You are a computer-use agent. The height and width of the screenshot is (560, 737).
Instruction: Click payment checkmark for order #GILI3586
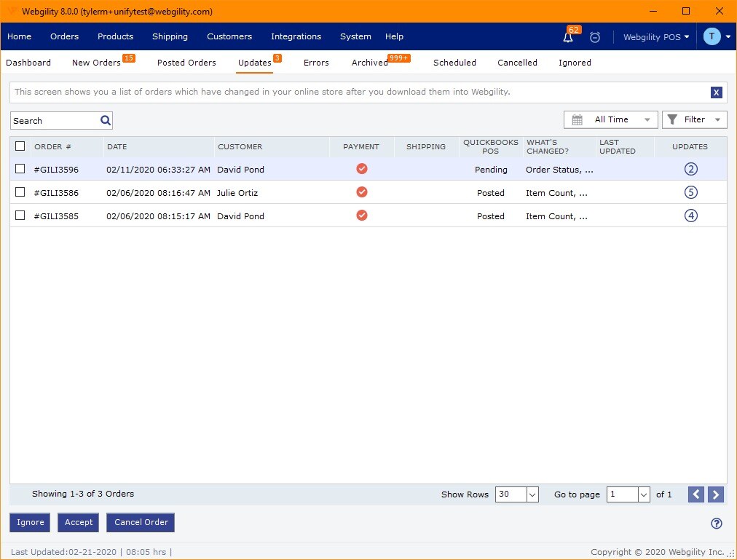click(x=361, y=192)
